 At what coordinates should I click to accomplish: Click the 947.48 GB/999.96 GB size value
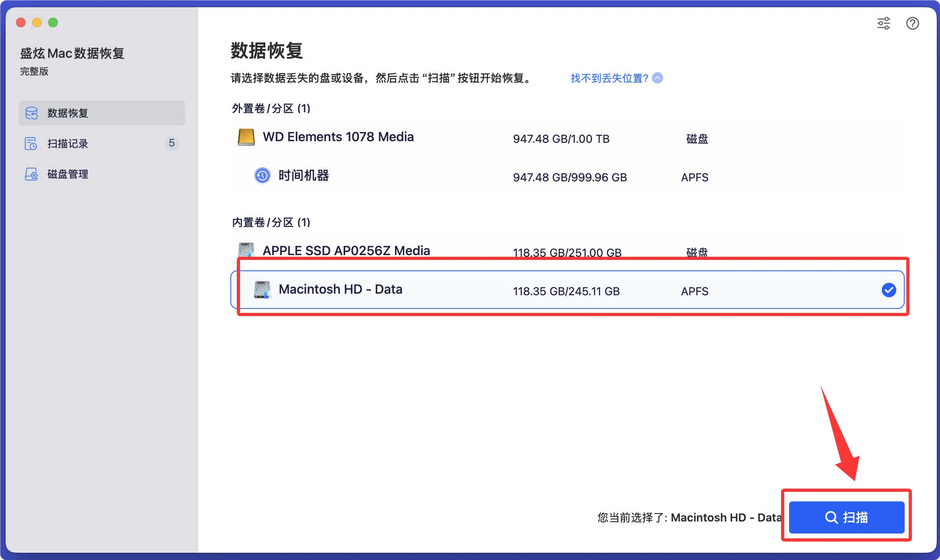click(570, 177)
